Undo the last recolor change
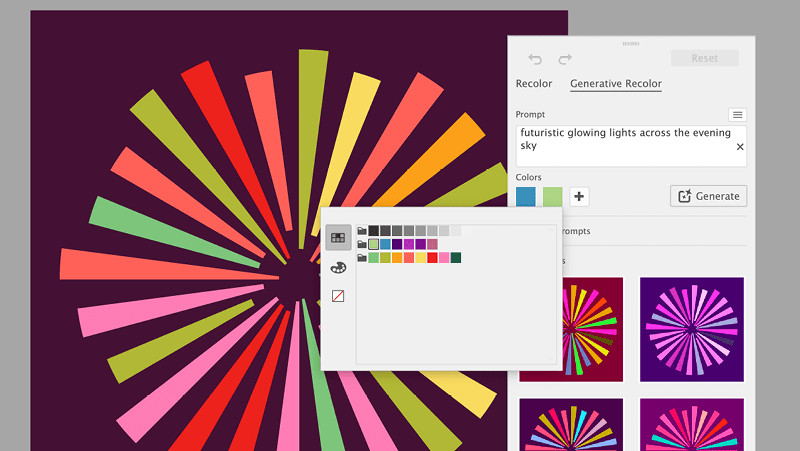This screenshot has width=800, height=451. point(535,59)
